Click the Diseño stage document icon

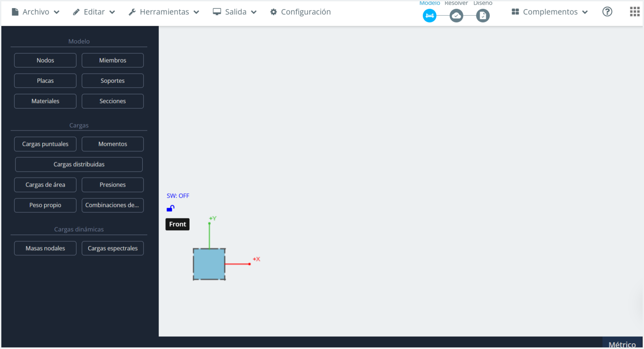483,16
